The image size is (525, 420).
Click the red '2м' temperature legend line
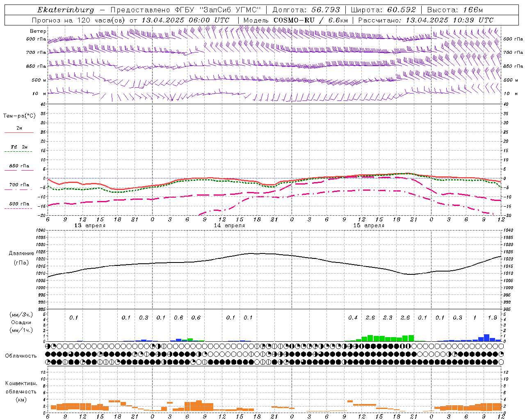click(x=19, y=132)
